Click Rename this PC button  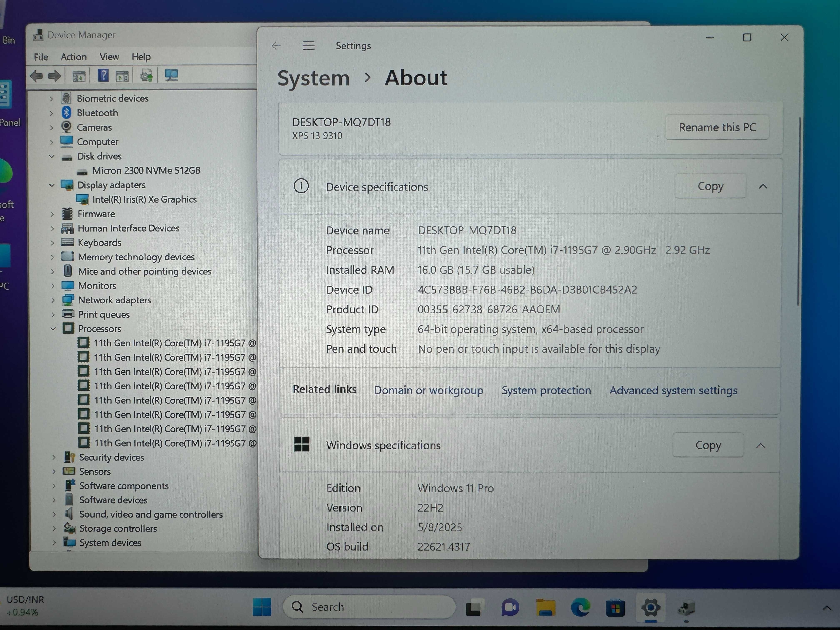tap(717, 127)
